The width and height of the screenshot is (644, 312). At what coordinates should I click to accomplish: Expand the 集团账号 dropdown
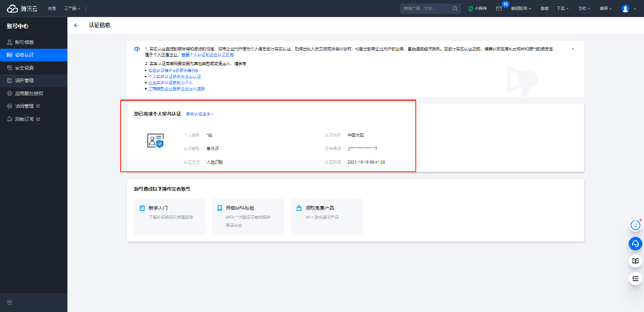[521, 9]
